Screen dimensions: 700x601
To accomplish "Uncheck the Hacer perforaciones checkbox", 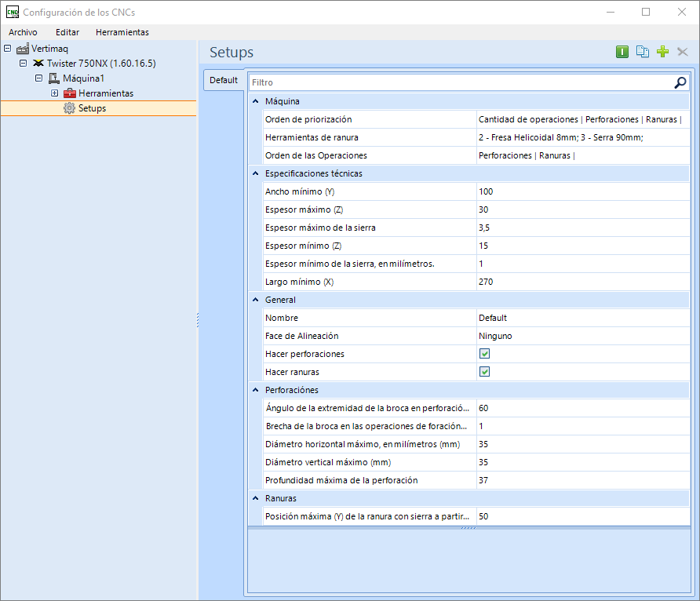I will click(484, 354).
